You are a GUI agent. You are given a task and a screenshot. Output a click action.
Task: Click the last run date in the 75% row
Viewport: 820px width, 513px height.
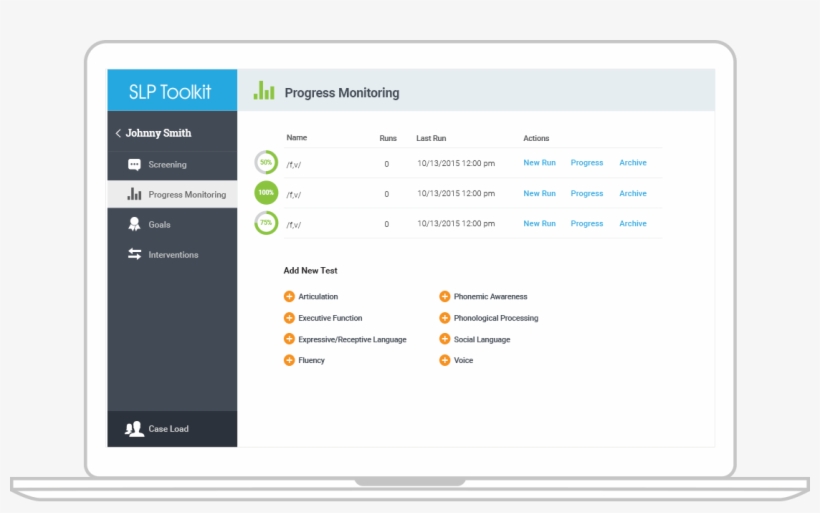456,224
